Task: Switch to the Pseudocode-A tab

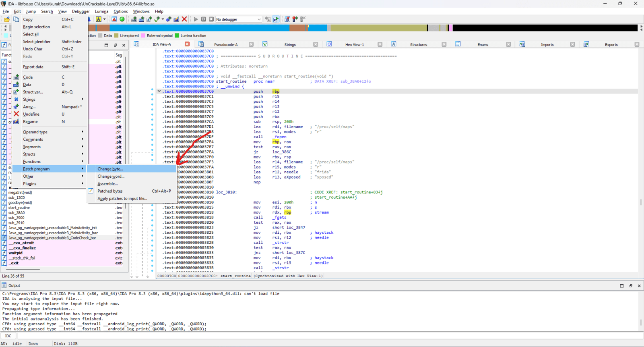Action: (x=226, y=45)
